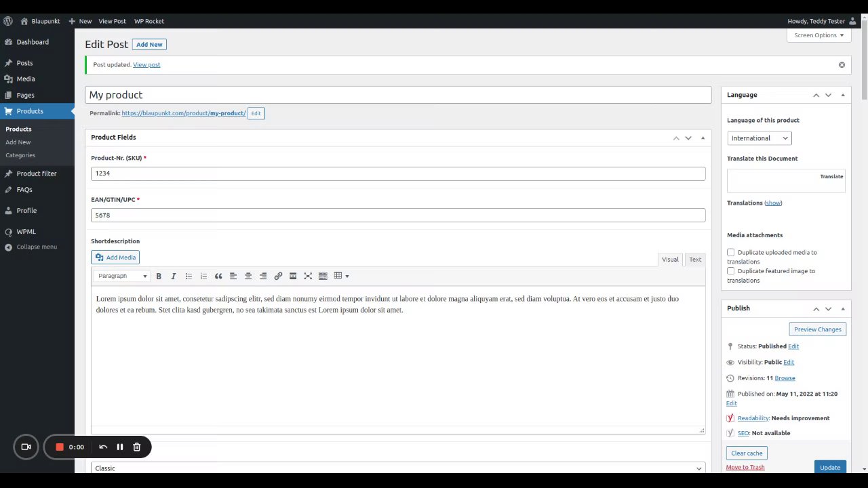Open the International language dropdown
868x488 pixels.
tap(759, 138)
